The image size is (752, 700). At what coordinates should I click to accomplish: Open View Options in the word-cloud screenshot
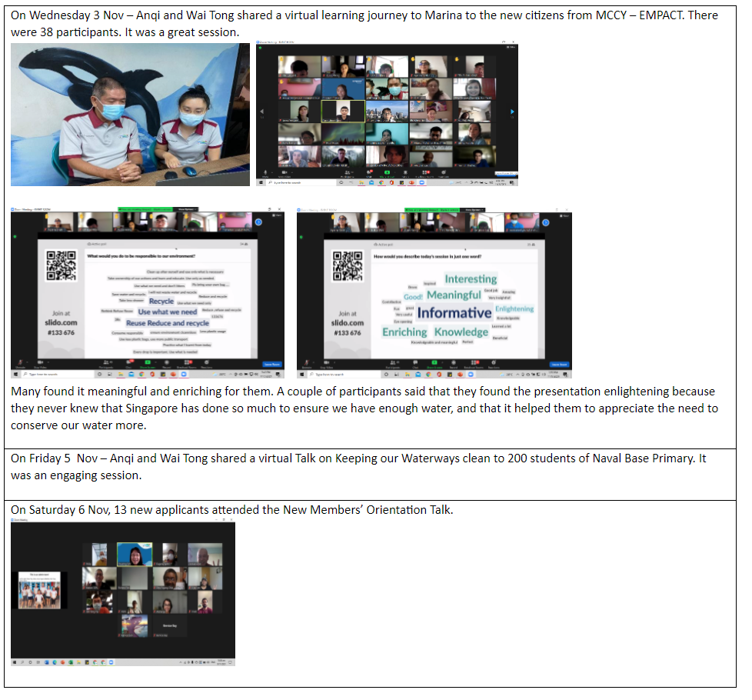click(473, 210)
